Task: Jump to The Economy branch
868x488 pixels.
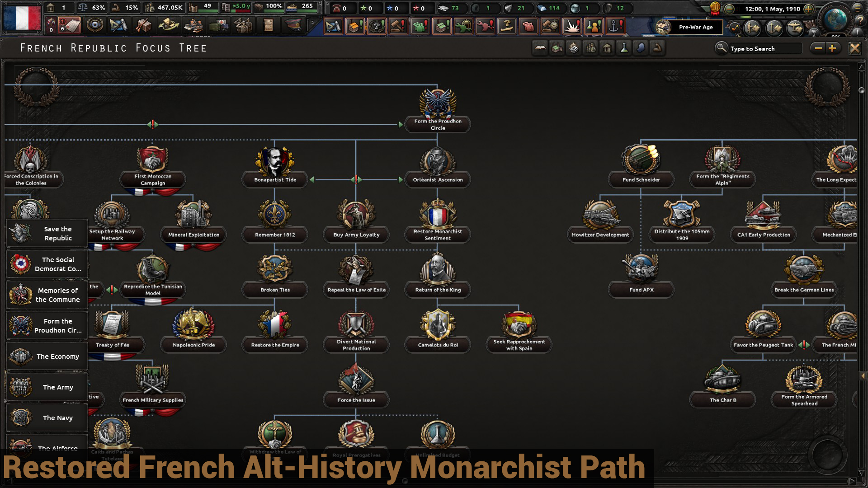Action: pos(47,357)
